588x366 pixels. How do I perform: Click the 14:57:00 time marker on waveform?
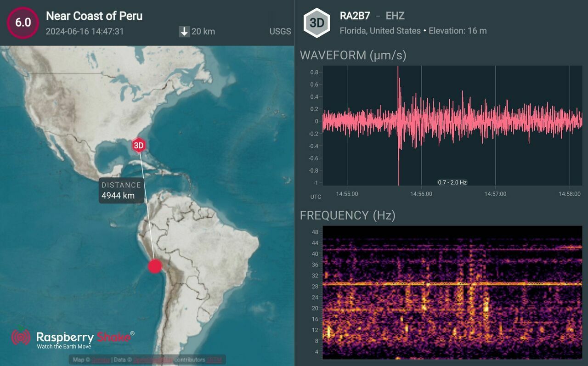click(495, 194)
